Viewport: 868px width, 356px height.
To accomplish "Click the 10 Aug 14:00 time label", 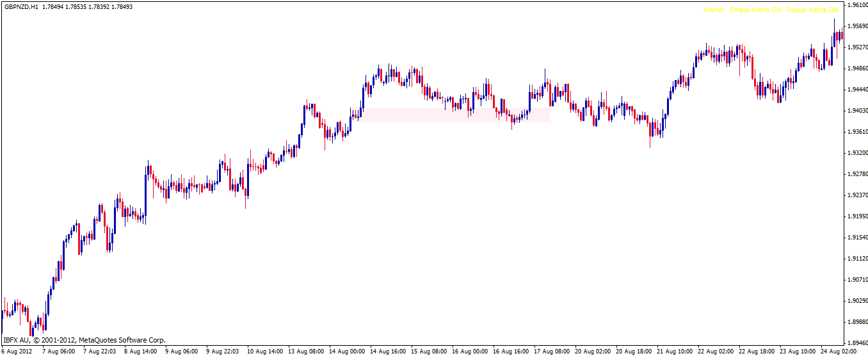I will (264, 351).
